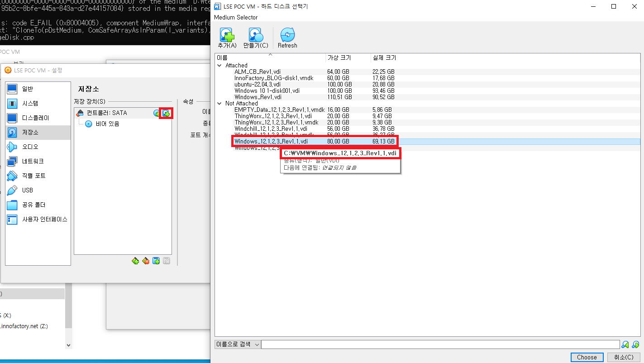Click the greyed remove attachment icon

click(167, 261)
